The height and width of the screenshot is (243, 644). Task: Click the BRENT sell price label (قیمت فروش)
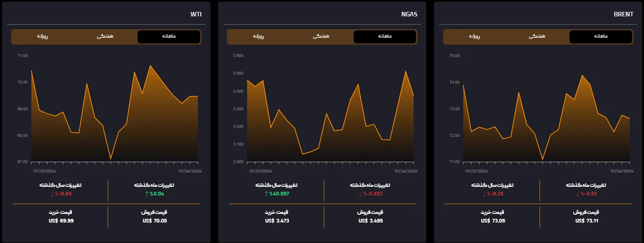pyautogui.click(x=586, y=212)
